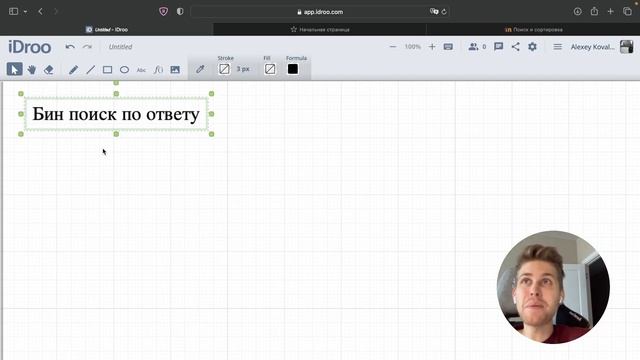Viewport: 640px width, 360px height.
Task: Open the Alexey Koval account name
Action: tap(593, 47)
